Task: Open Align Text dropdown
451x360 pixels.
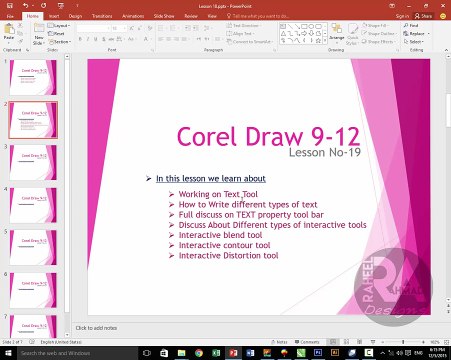Action: (x=241, y=34)
